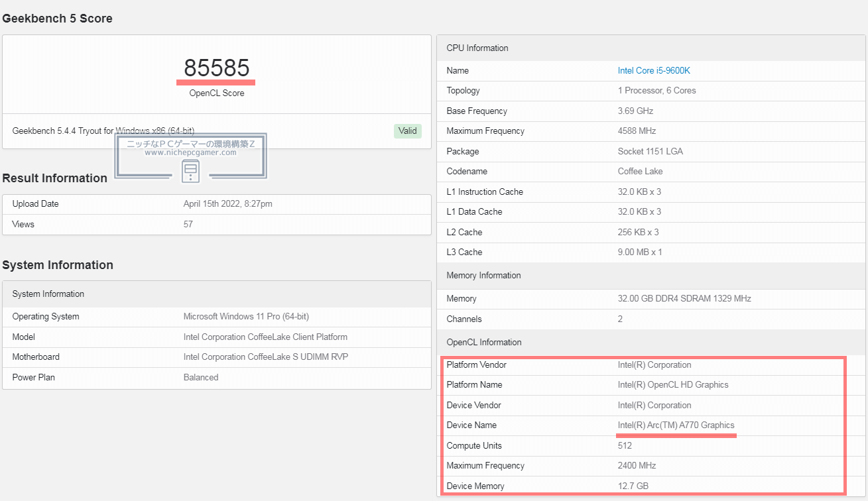868x501 pixels.
Task: Select Intel Corporation CoffeeLake Client Platform value
Action: 265,337
